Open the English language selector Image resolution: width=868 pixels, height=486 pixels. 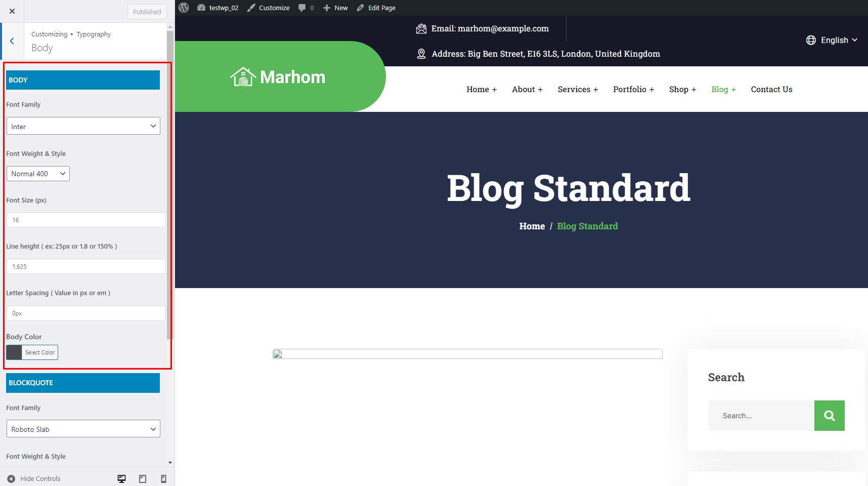(x=832, y=40)
